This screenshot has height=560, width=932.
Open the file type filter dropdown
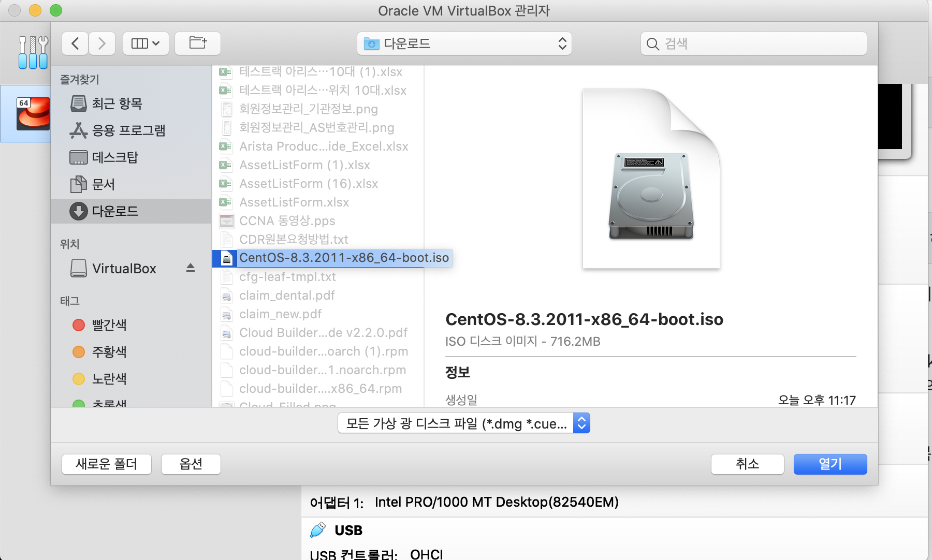(x=464, y=423)
